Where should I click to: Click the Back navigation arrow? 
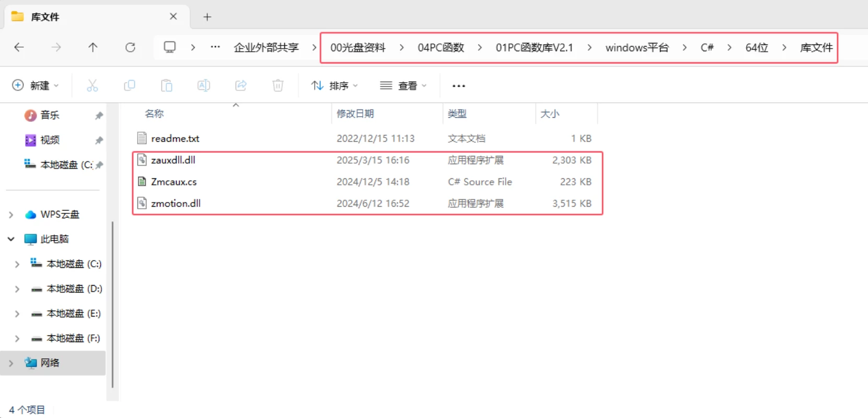(19, 48)
